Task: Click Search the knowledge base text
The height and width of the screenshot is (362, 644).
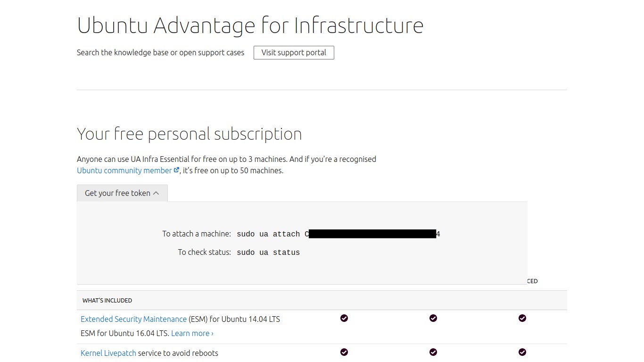Action: tap(161, 52)
